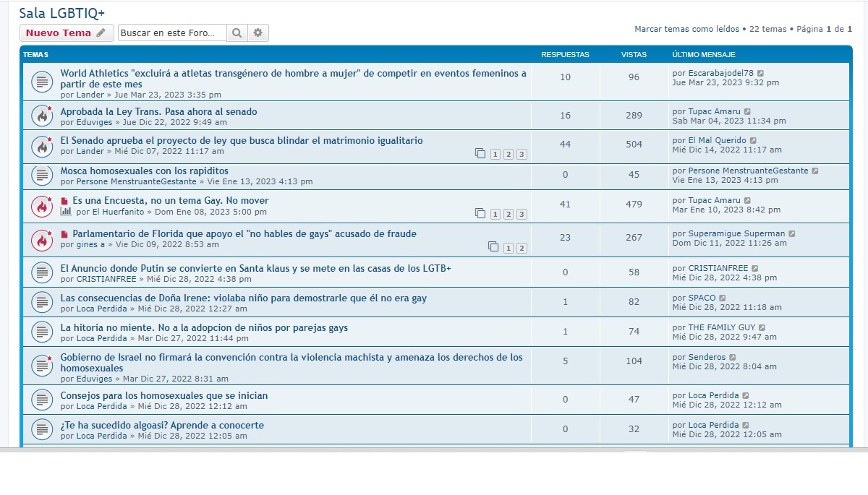The width and height of the screenshot is (868, 495).
Task: Open last poster profile 'Superamigue Superman'
Action: click(736, 233)
